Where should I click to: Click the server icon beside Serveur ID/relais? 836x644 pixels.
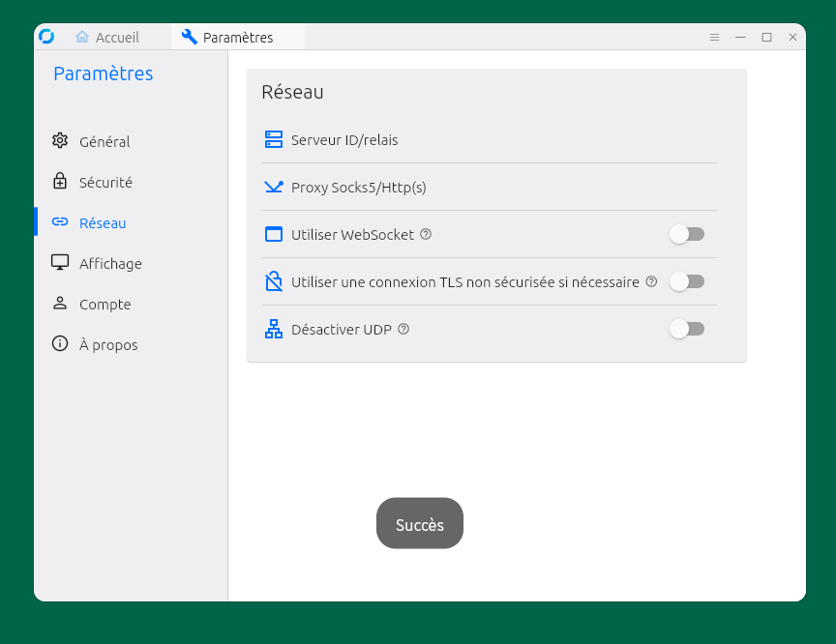[274, 139]
